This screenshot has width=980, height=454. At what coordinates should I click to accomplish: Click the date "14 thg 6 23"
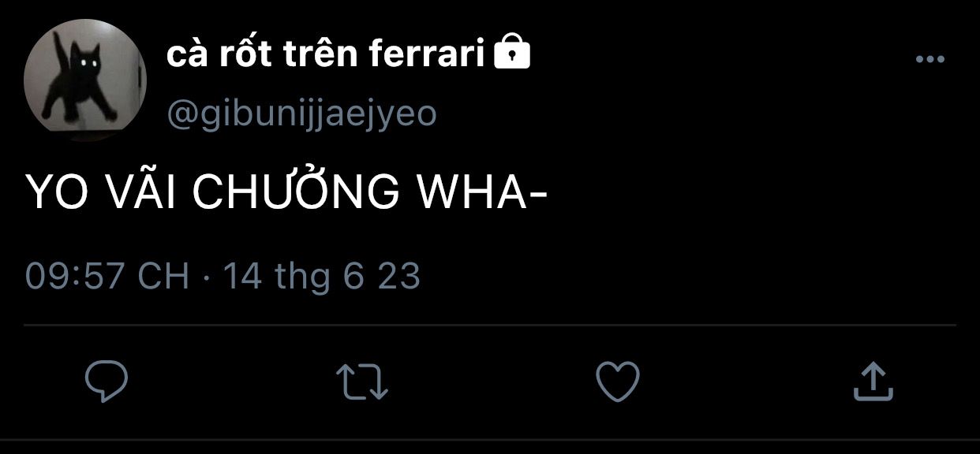322,277
